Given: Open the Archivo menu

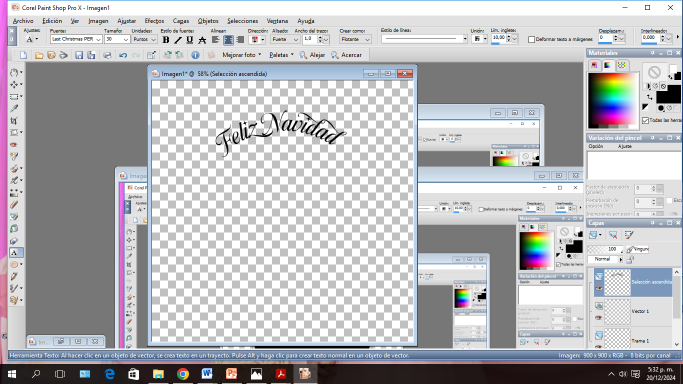Looking at the screenshot, I should pos(23,21).
